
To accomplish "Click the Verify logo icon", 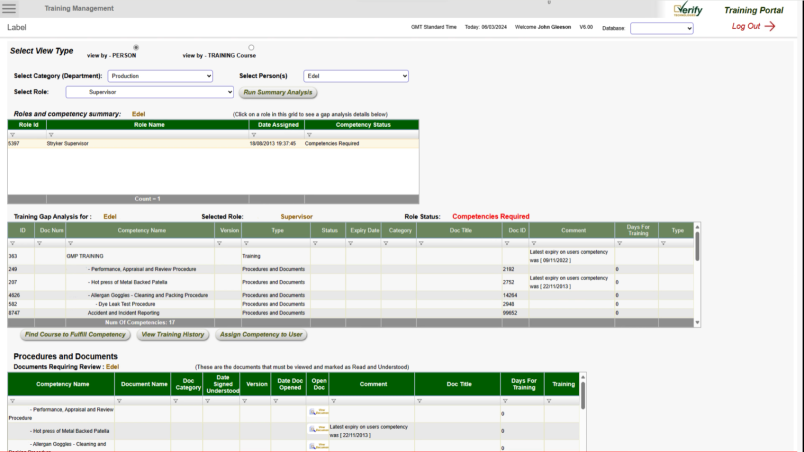I will click(688, 10).
